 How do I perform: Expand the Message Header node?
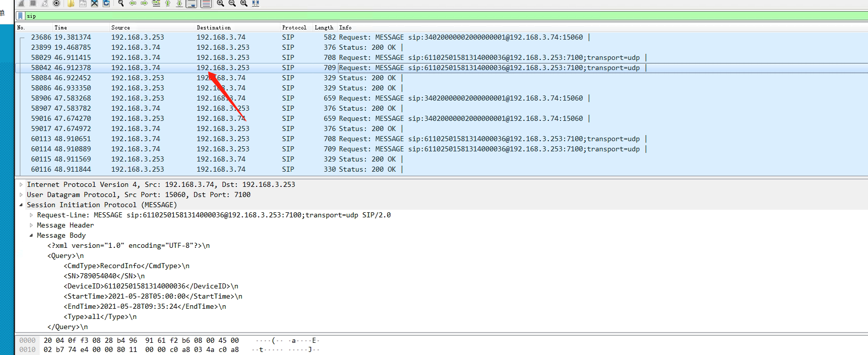click(31, 225)
